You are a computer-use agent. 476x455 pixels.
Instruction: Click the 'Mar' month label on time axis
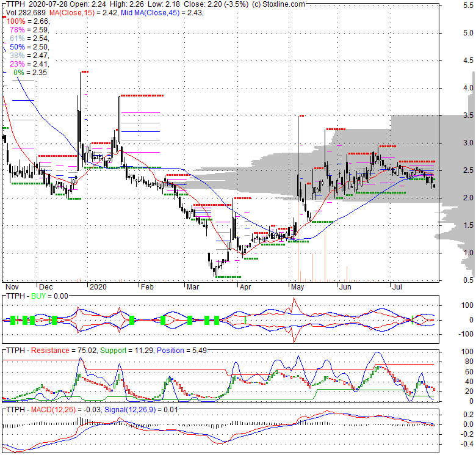click(x=193, y=286)
